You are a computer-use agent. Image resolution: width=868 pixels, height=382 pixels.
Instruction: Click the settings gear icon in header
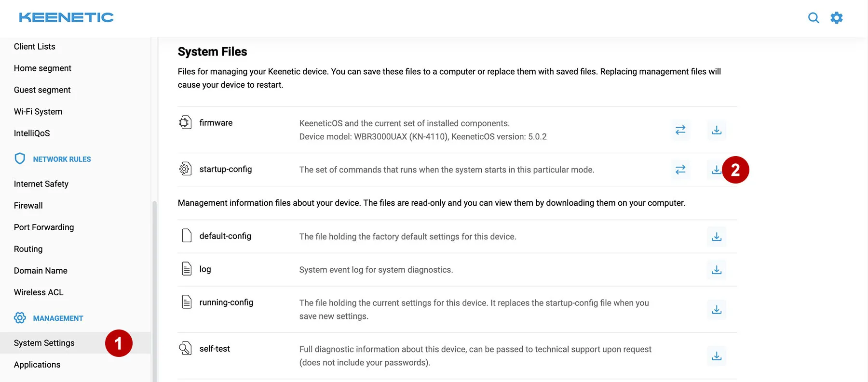(x=837, y=18)
